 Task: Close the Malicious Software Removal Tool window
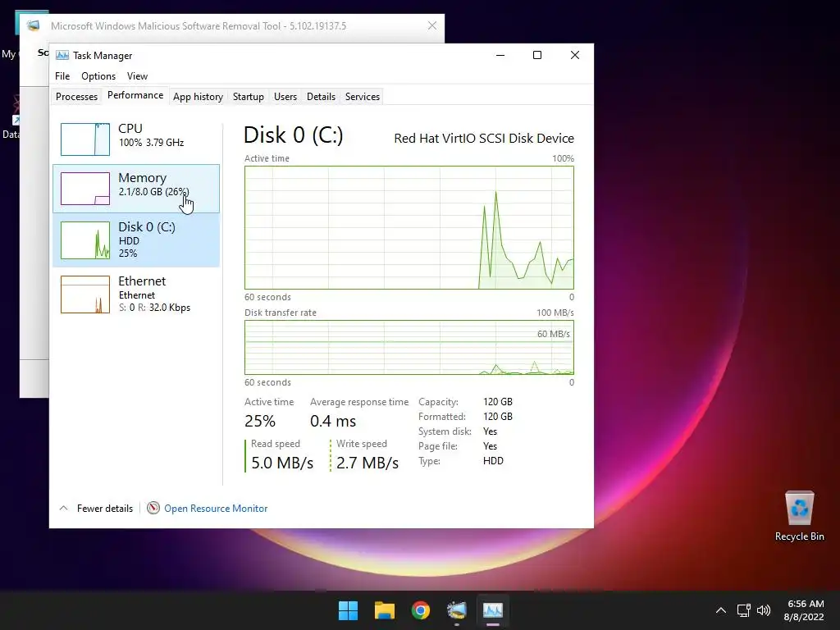coord(431,25)
